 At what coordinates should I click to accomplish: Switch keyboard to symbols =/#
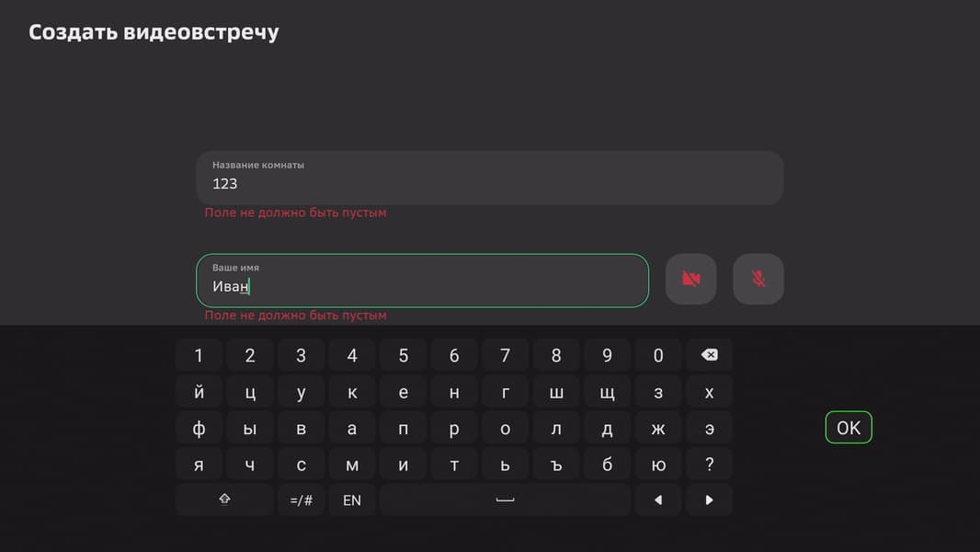(302, 500)
